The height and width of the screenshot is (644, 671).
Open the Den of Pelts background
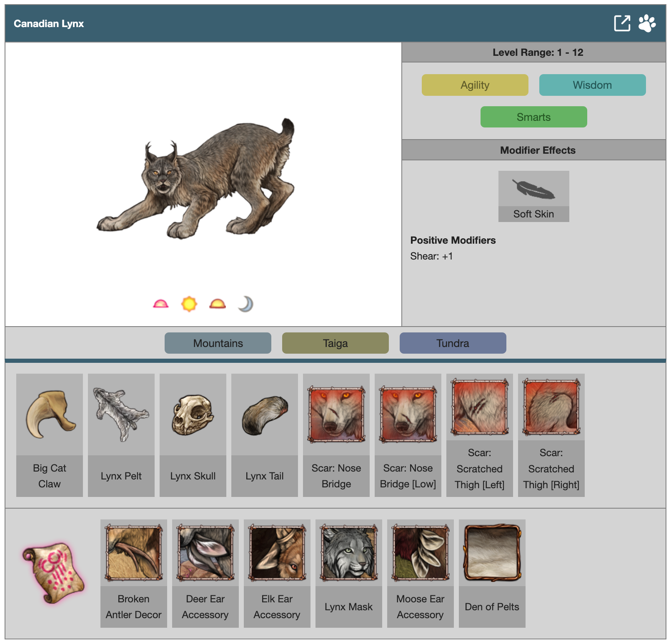(492, 573)
